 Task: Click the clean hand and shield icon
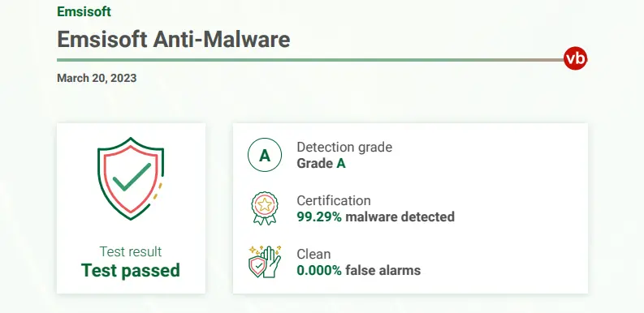pyautogui.click(x=265, y=261)
